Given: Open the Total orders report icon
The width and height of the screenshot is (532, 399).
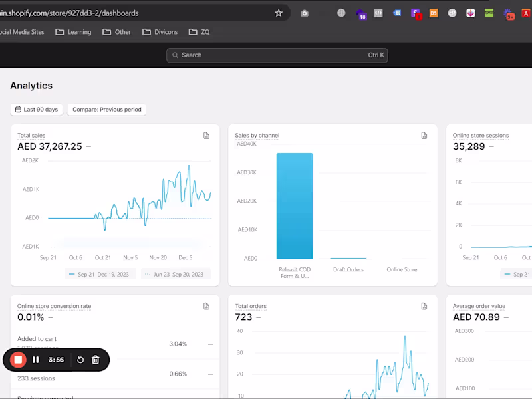Looking at the screenshot, I should [424, 306].
